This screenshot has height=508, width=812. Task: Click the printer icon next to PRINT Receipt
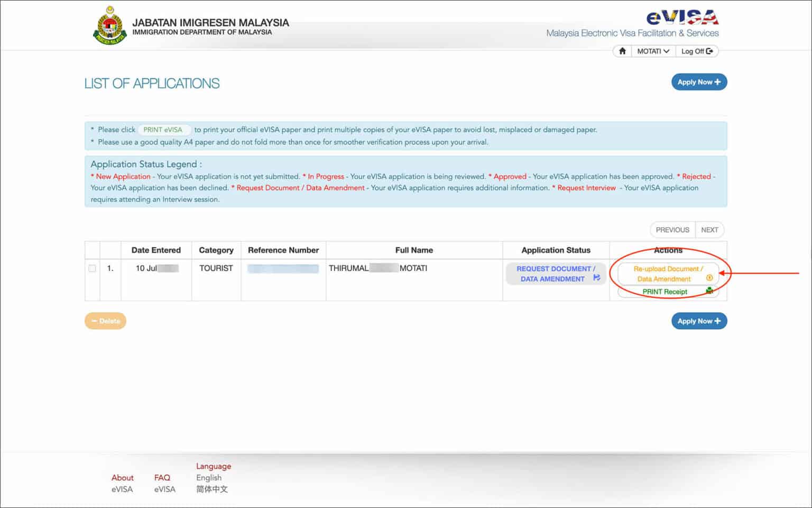pyautogui.click(x=709, y=292)
